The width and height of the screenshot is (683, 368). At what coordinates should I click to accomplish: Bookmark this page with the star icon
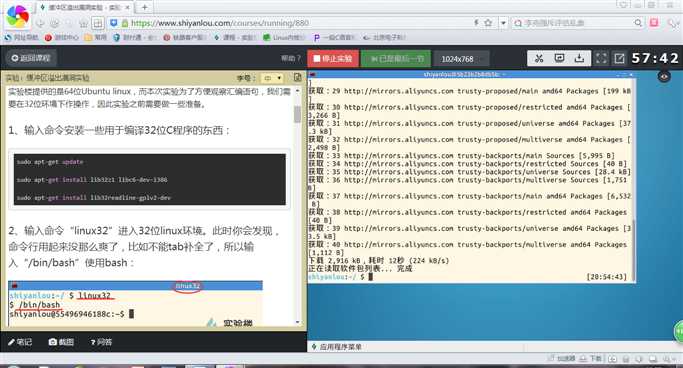click(488, 23)
